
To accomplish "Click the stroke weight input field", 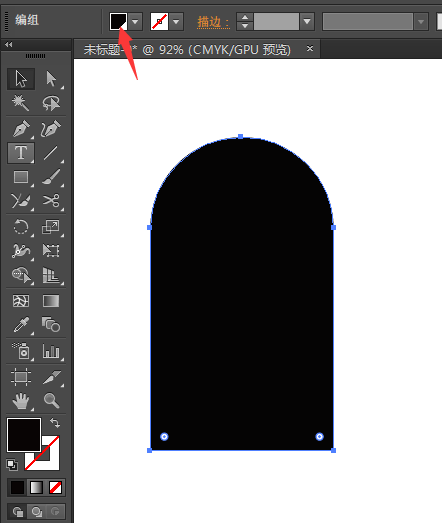I will pyautogui.click(x=276, y=22).
